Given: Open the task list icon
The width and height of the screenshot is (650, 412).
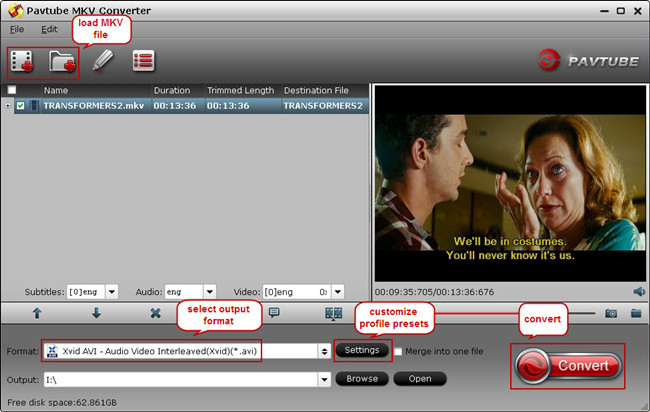Looking at the screenshot, I should coord(143,61).
